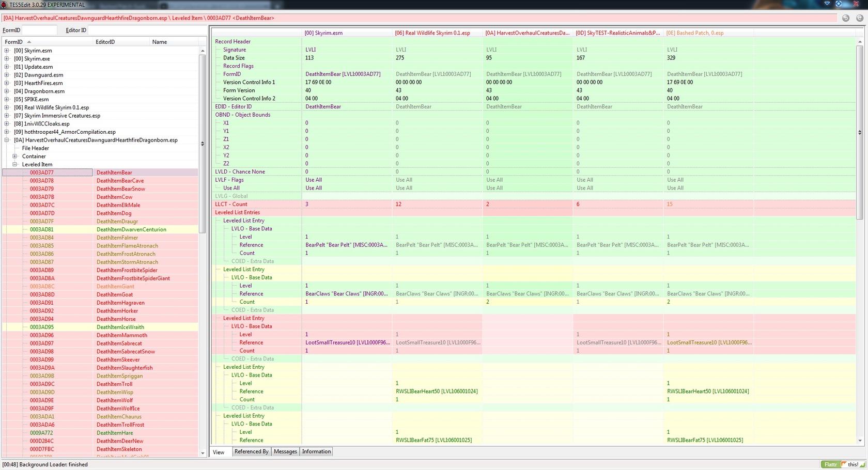Click the navigate forward arrow button
The image size is (868, 470).
pyautogui.click(x=860, y=18)
